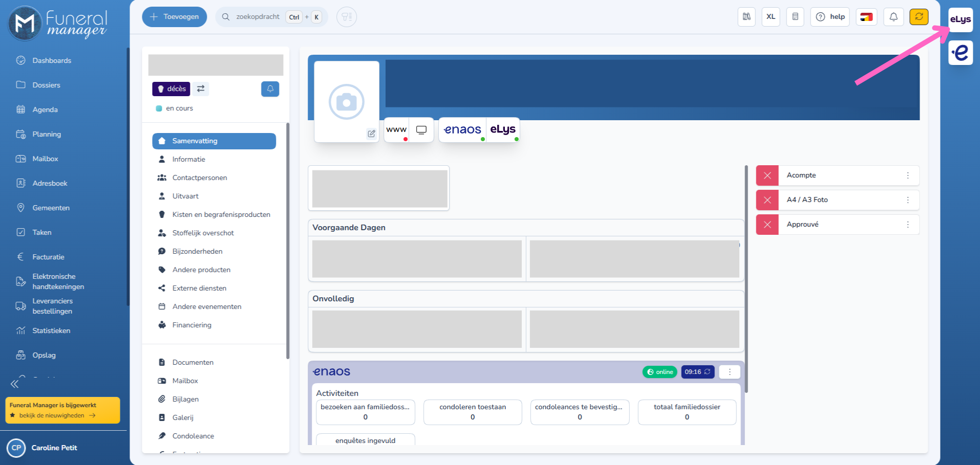Viewport: 980px width, 465px height.
Task: Open the three-dot menu for Acompte
Action: pyautogui.click(x=908, y=175)
